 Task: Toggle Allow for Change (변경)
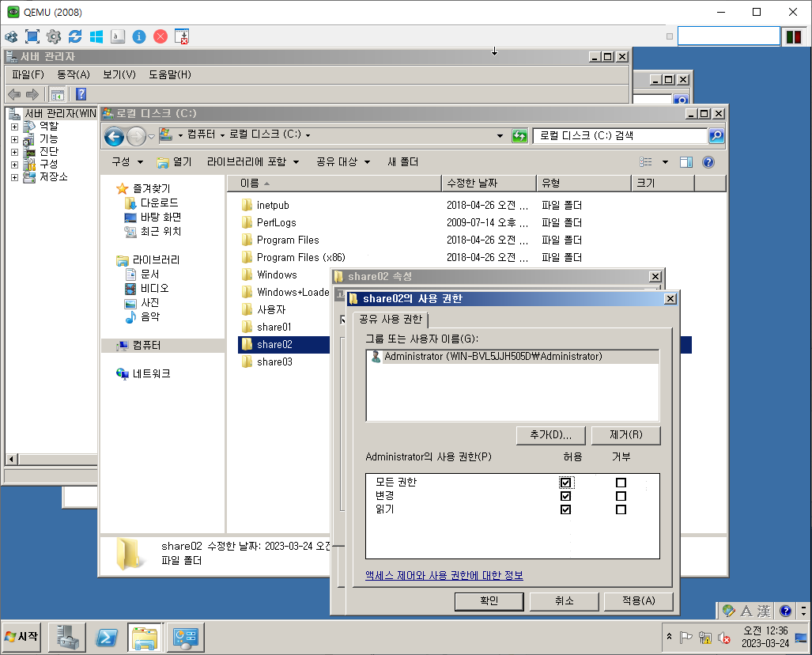click(565, 496)
